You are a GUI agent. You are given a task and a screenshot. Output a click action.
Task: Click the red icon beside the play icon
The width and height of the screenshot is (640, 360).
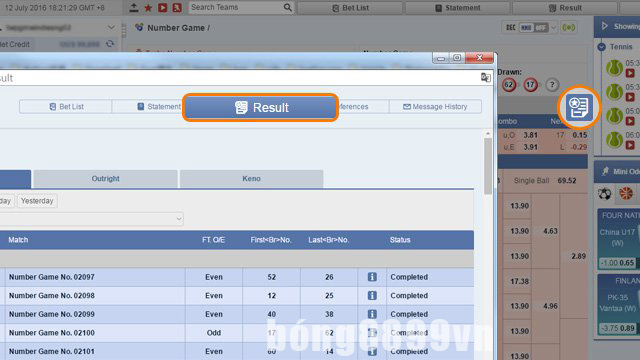177,7
